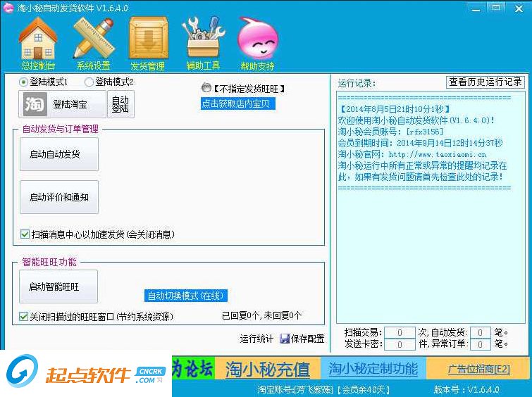Screen dimensions: 532x397
Task: Close the 淘小秘 window
Action: click(519, 8)
